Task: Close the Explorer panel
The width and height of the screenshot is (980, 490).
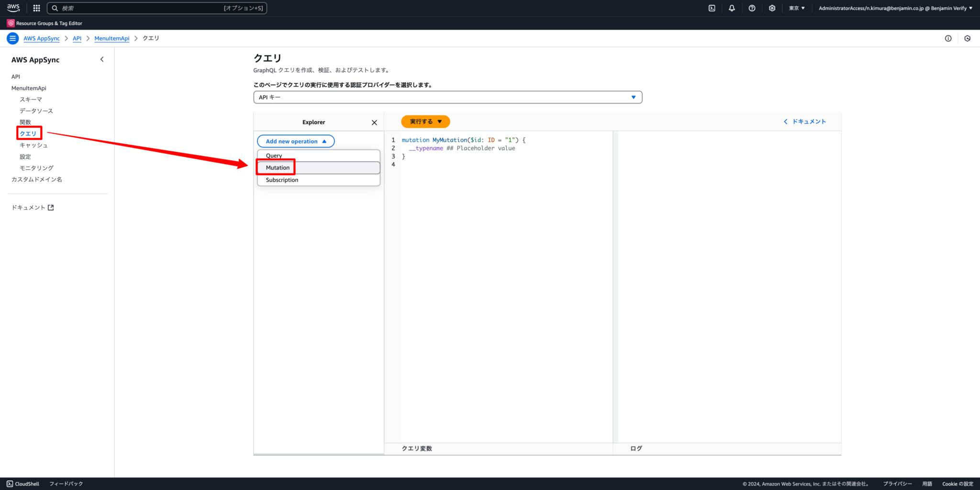Action: click(x=374, y=122)
